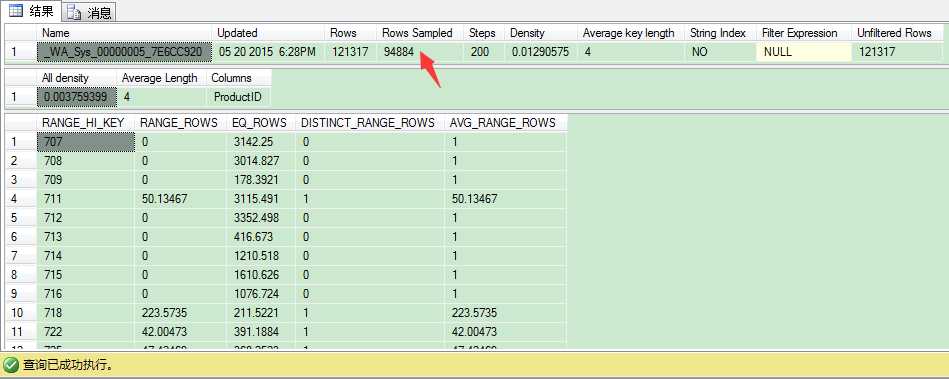Click AVG_RANGE_ROWS value 42.00473 in row 11
The width and height of the screenshot is (949, 379).
(505, 332)
